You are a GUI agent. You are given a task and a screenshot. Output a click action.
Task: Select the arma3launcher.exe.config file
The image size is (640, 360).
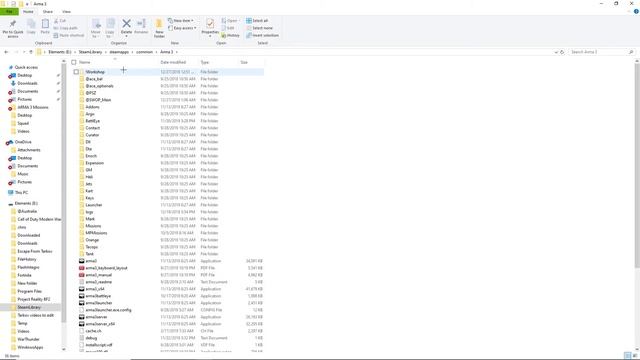(x=108, y=310)
